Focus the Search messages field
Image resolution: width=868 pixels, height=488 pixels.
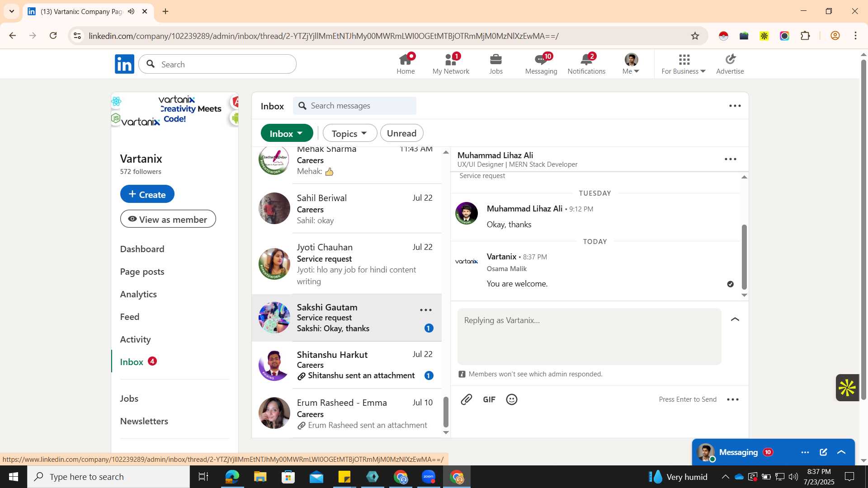[354, 106]
